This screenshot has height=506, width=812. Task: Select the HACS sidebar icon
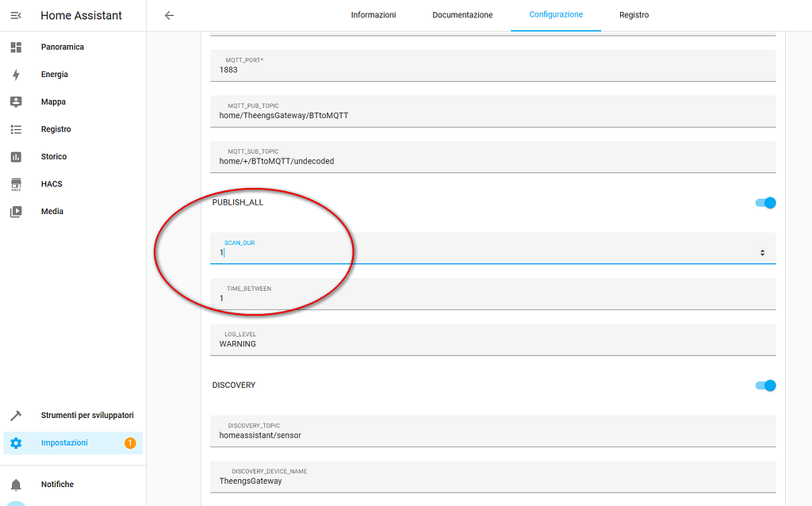click(17, 183)
